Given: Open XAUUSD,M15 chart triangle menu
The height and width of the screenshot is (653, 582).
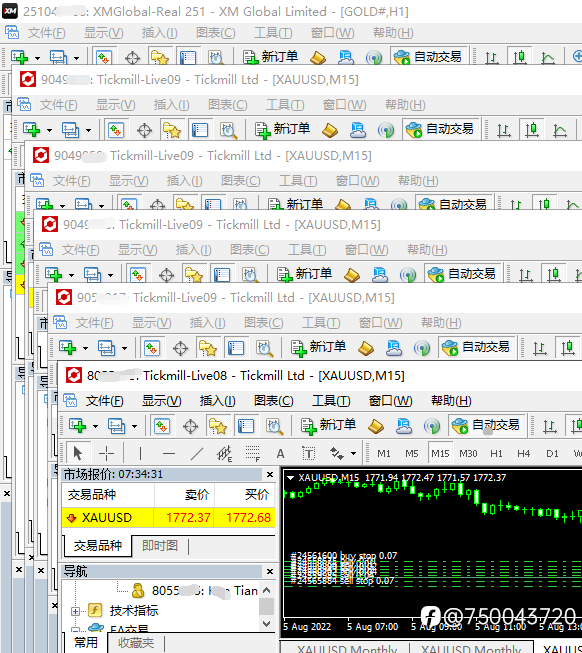Looking at the screenshot, I should point(291,478).
